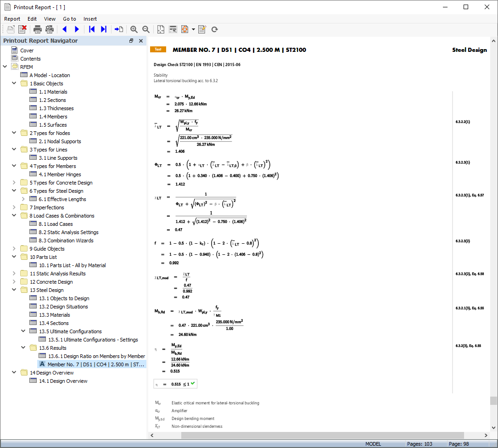Collapse the '13 Steel Design' tree node
Viewport: 498px width, 448px height.
coord(13,290)
